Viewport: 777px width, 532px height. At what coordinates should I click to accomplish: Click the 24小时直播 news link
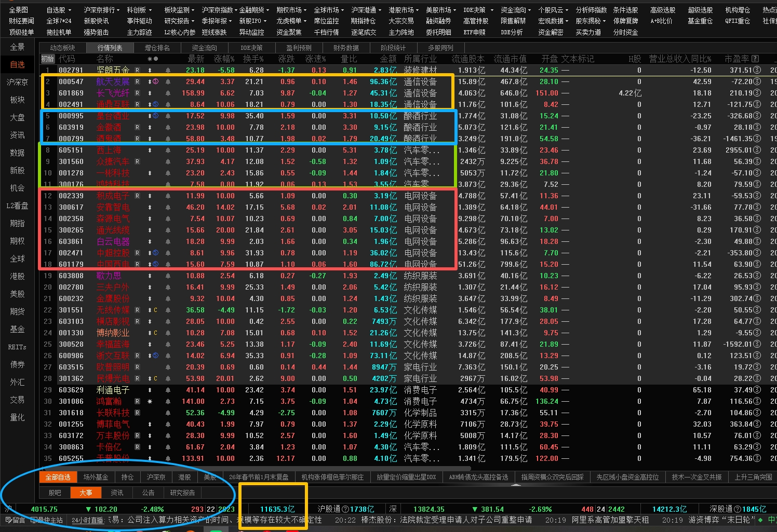click(88, 520)
